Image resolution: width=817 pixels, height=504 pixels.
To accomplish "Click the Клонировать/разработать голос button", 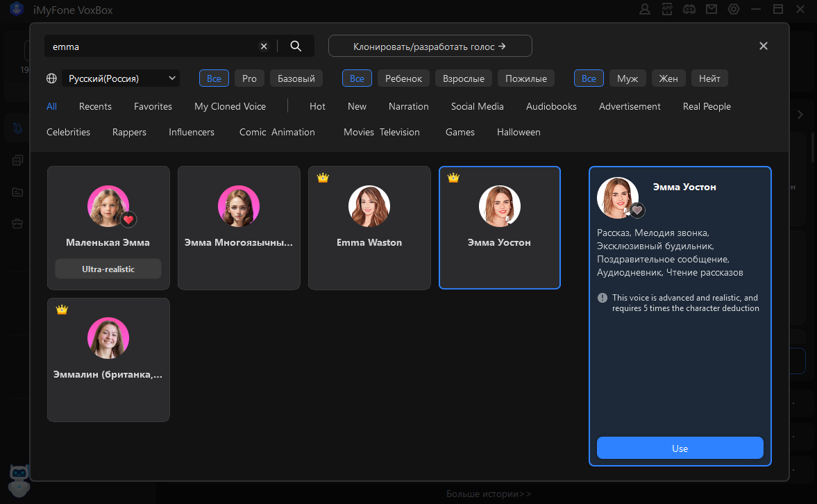I will pos(430,46).
